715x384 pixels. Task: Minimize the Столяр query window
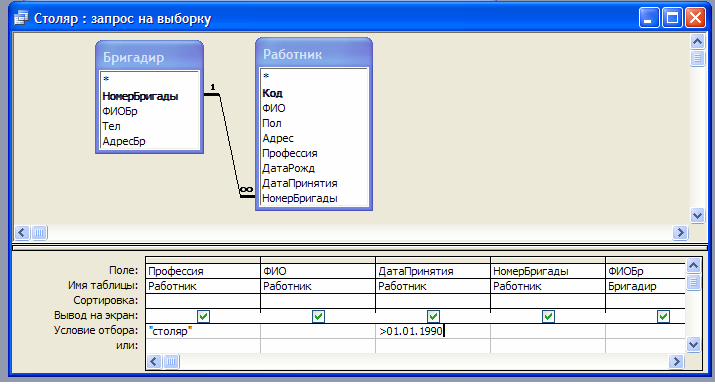pyautogui.click(x=648, y=18)
